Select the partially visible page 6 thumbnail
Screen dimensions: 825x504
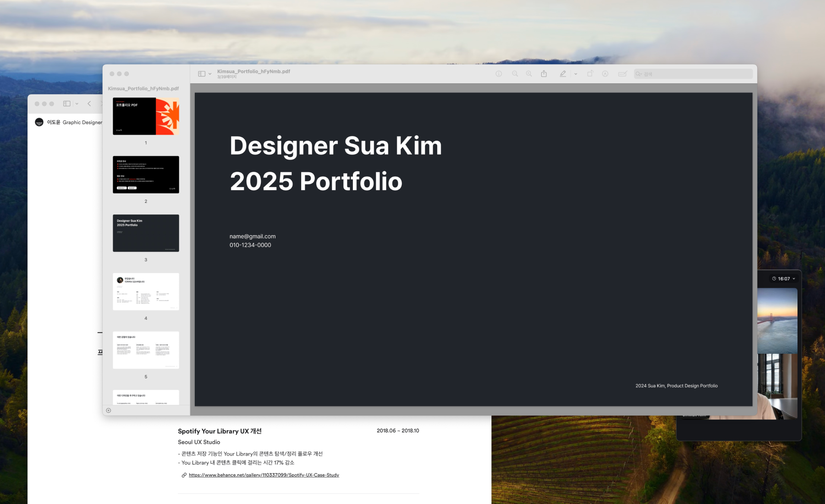[146, 397]
